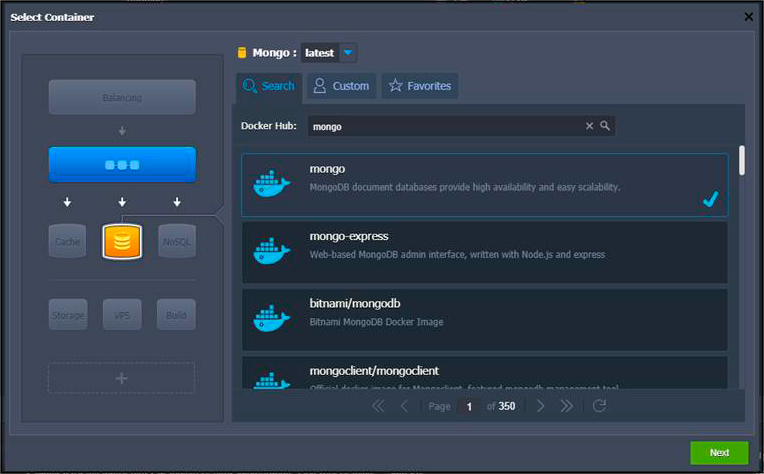The height and width of the screenshot is (474, 764).
Task: Select the NoSQL node block
Action: tap(176, 241)
